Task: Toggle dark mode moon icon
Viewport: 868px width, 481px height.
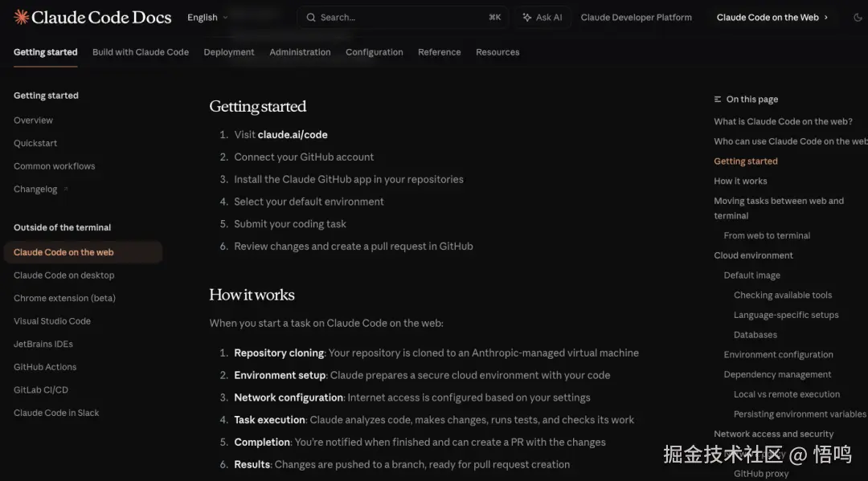Action: pyautogui.click(x=850, y=17)
